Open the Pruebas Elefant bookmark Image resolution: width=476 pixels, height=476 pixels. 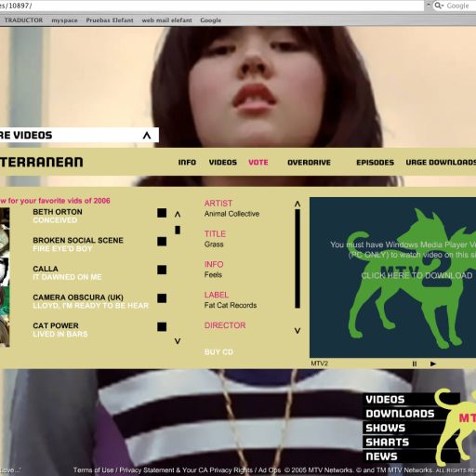coord(110,20)
